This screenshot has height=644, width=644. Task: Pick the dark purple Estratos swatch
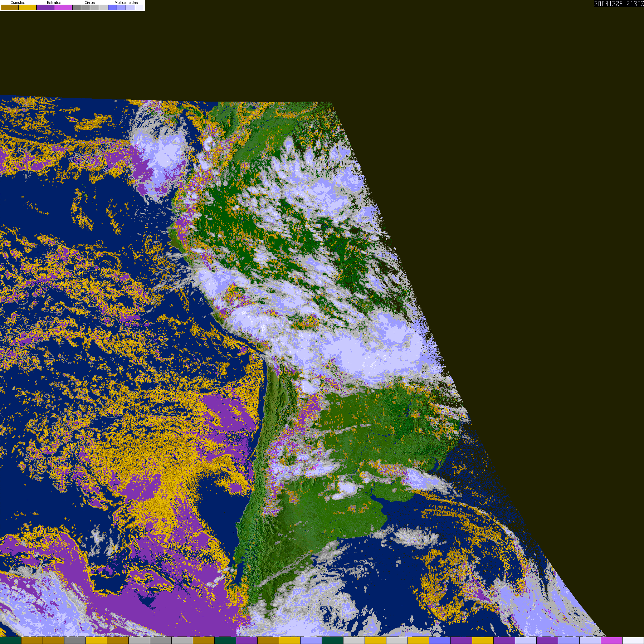click(45, 7)
